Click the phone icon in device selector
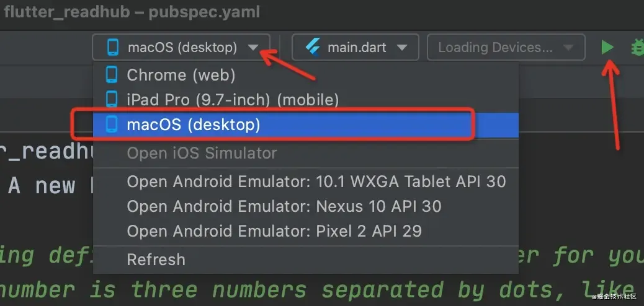This screenshot has height=306, width=644. pos(112,47)
